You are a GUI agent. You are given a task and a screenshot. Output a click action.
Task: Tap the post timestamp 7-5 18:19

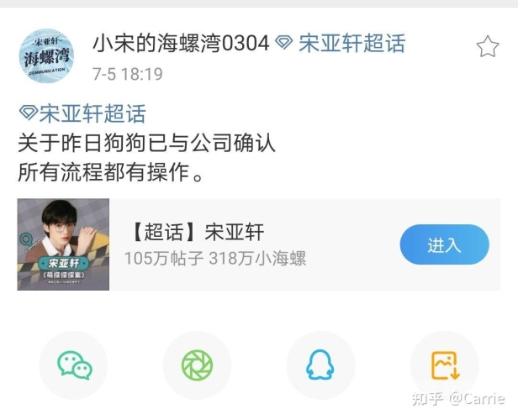(128, 74)
